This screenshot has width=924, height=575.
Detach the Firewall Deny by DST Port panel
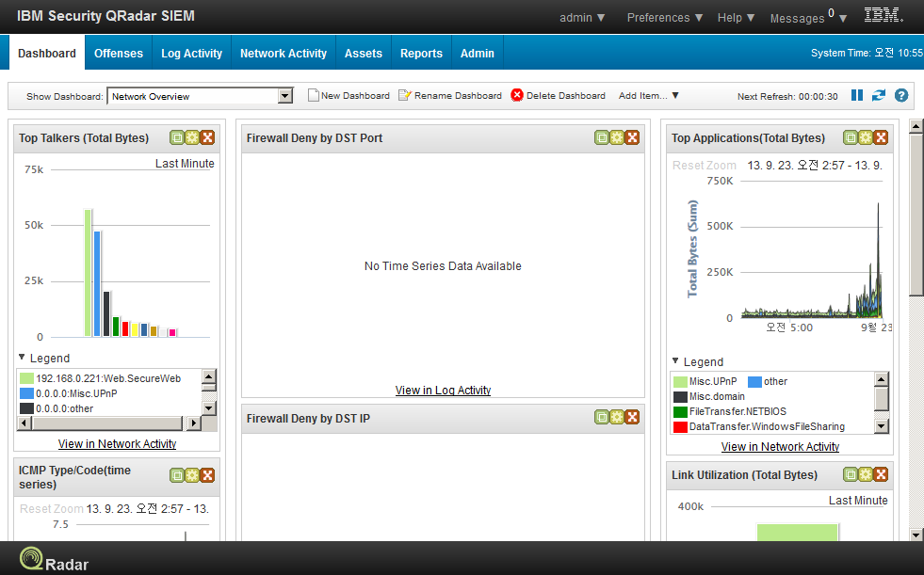tap(602, 137)
